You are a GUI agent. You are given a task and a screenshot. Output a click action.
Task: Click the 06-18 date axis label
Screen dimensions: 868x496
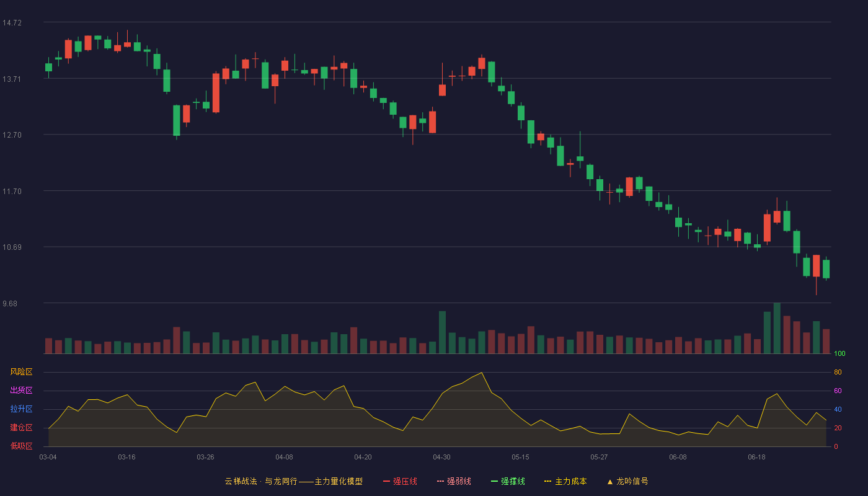point(756,457)
